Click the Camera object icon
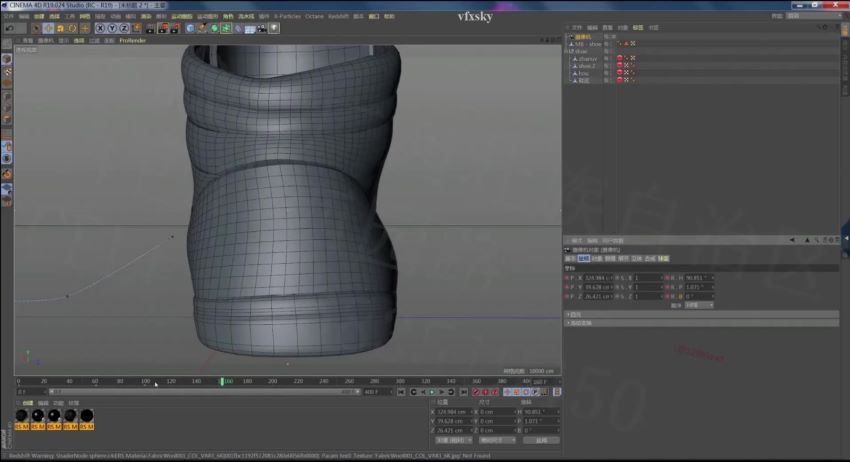The width and height of the screenshot is (850, 462). (262, 28)
